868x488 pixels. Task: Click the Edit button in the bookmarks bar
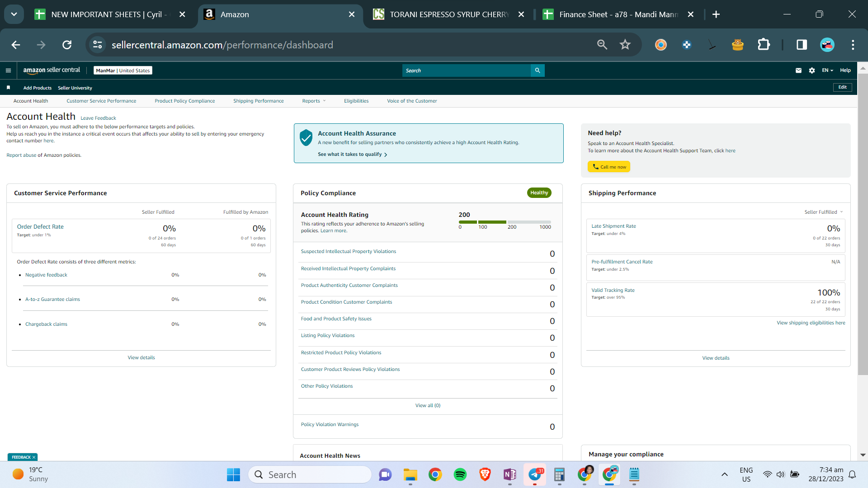tap(843, 87)
